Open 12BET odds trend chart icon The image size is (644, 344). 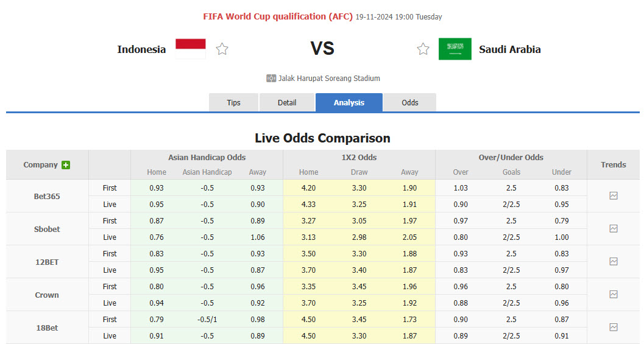tap(613, 262)
